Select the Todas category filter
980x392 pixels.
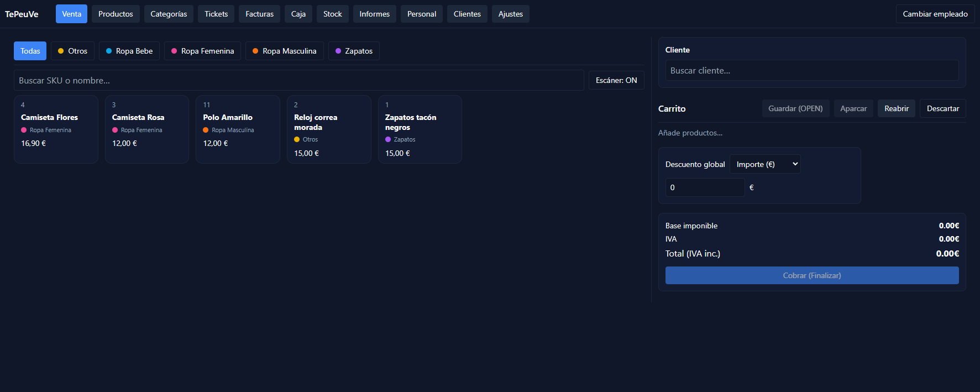[x=30, y=51]
